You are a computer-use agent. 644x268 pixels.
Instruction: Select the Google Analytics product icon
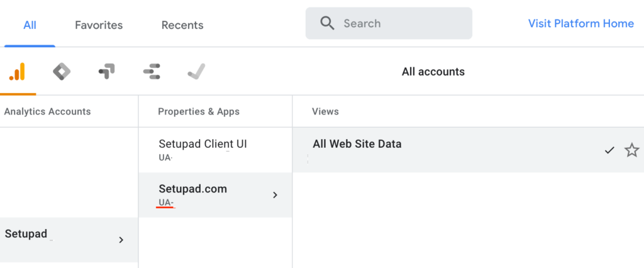point(18,72)
